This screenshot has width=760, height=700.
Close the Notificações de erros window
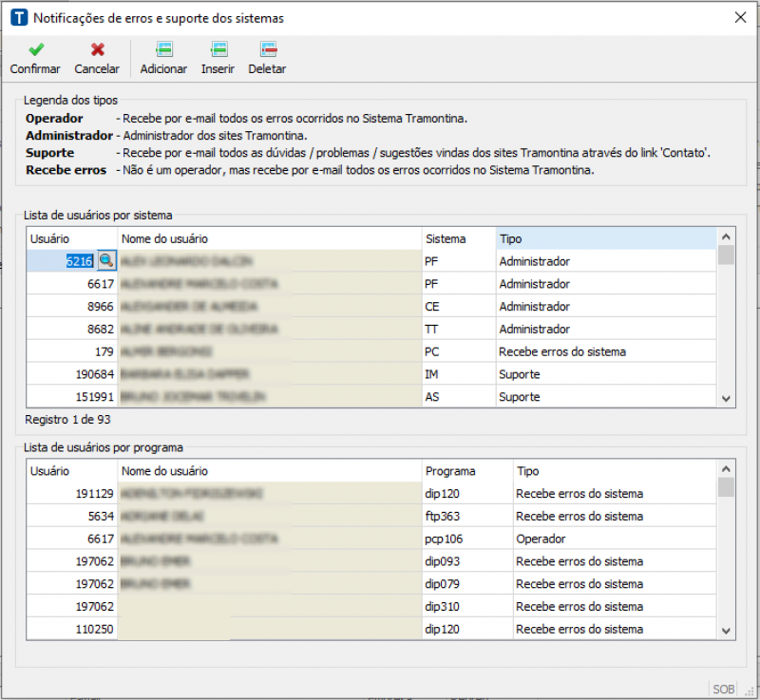pyautogui.click(x=740, y=17)
